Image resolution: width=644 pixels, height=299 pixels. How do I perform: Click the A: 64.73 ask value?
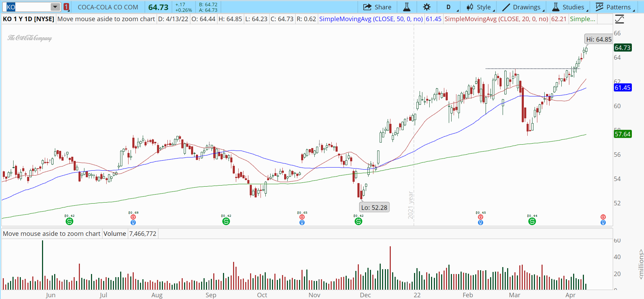coord(208,10)
